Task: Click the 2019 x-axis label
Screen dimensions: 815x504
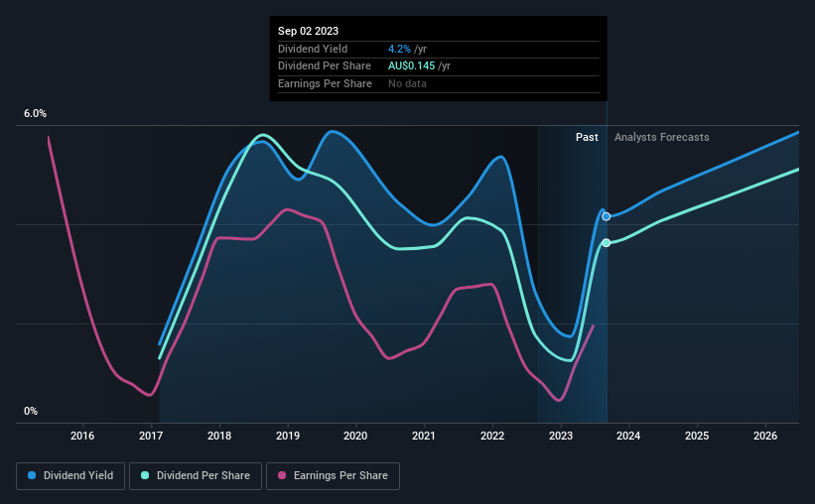Action: tap(288, 436)
